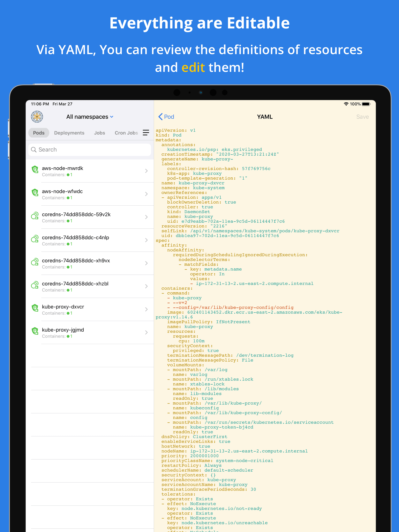Open the resource list filter menu icon
The image size is (399, 532).
[x=146, y=133]
